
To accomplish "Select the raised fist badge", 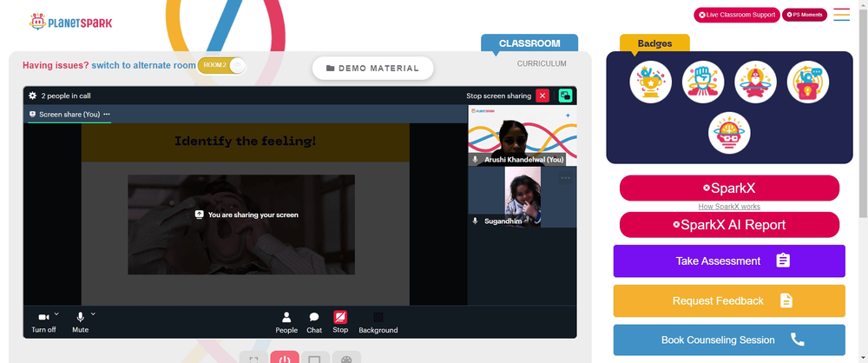I will click(703, 82).
